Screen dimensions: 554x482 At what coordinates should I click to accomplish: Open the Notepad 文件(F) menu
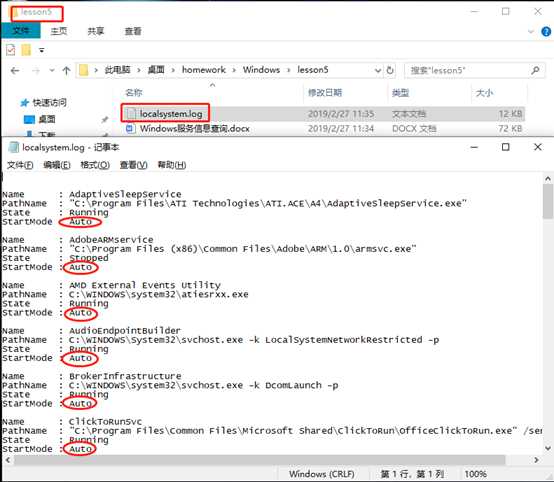click(x=20, y=165)
